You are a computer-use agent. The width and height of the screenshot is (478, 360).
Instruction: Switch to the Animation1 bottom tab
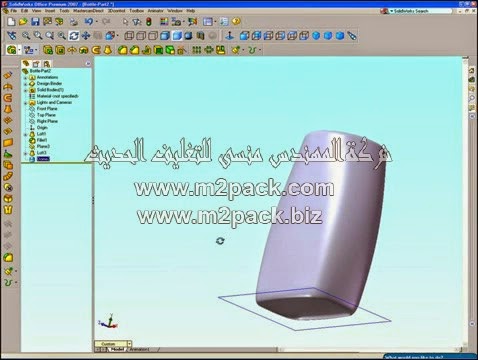pyautogui.click(x=139, y=349)
